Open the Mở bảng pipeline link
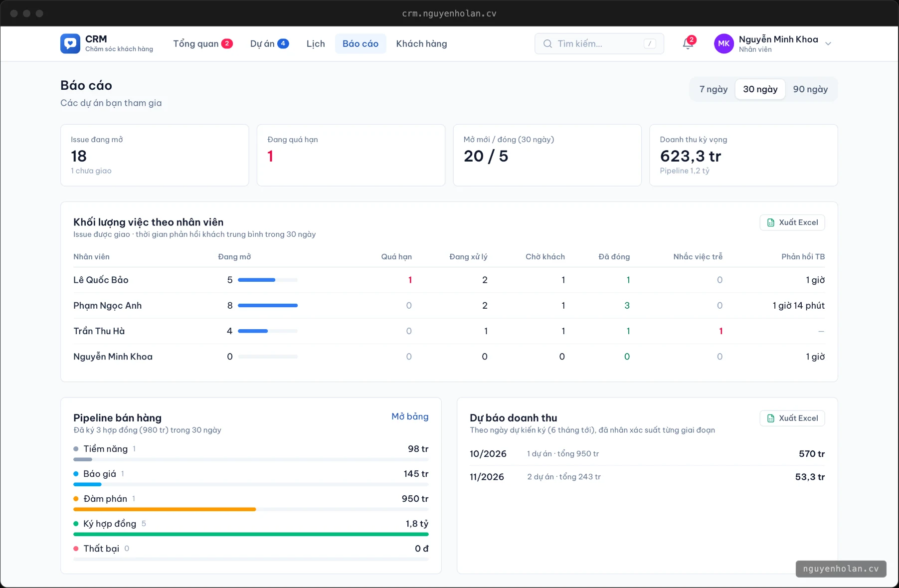Screen dimensions: 899x588 (410, 416)
